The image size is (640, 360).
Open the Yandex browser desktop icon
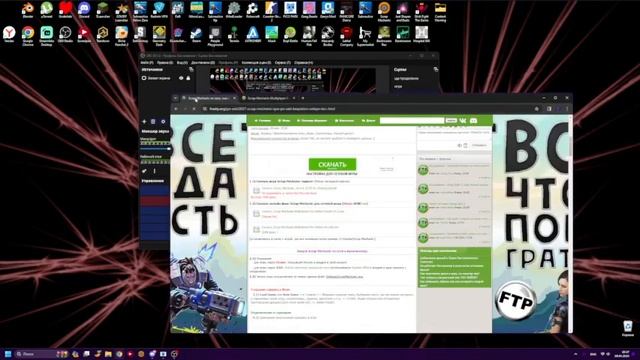click(9, 34)
